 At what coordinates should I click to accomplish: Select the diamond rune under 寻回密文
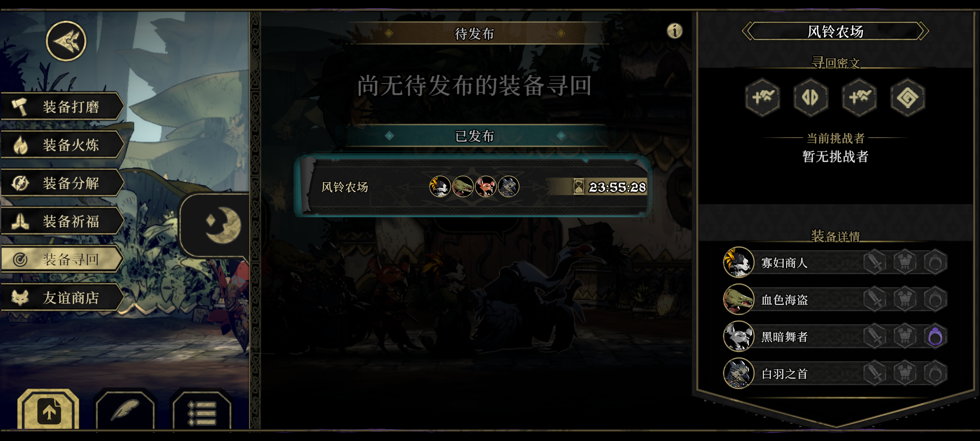[x=907, y=98]
